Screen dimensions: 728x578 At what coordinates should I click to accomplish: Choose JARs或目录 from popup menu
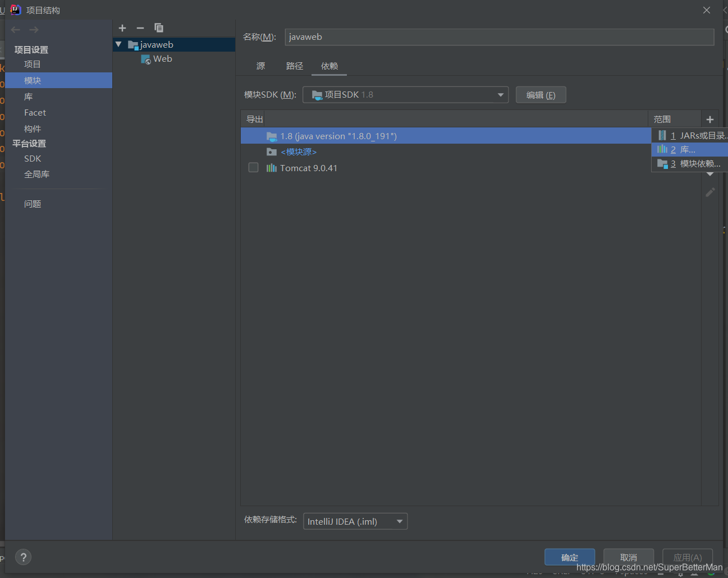[x=689, y=136]
